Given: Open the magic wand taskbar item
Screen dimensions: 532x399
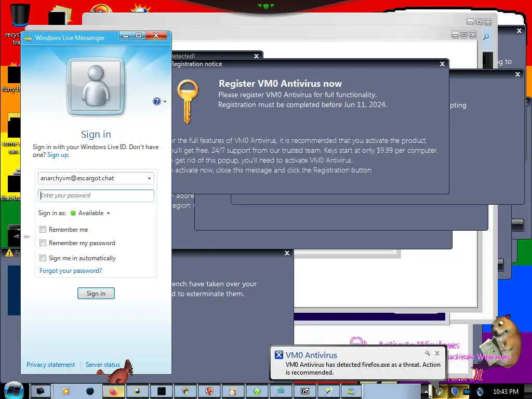Looking at the screenshot, I should [x=328, y=392].
